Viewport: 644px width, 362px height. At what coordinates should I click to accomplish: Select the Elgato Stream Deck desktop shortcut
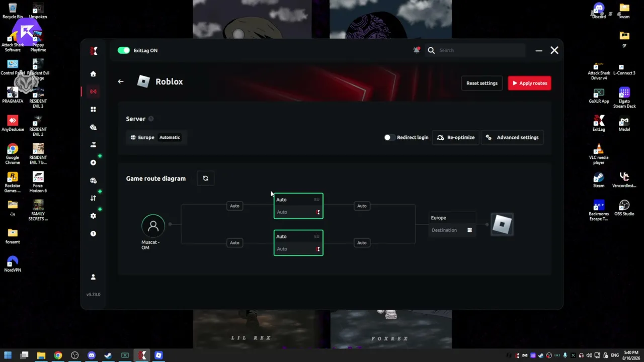click(x=624, y=98)
